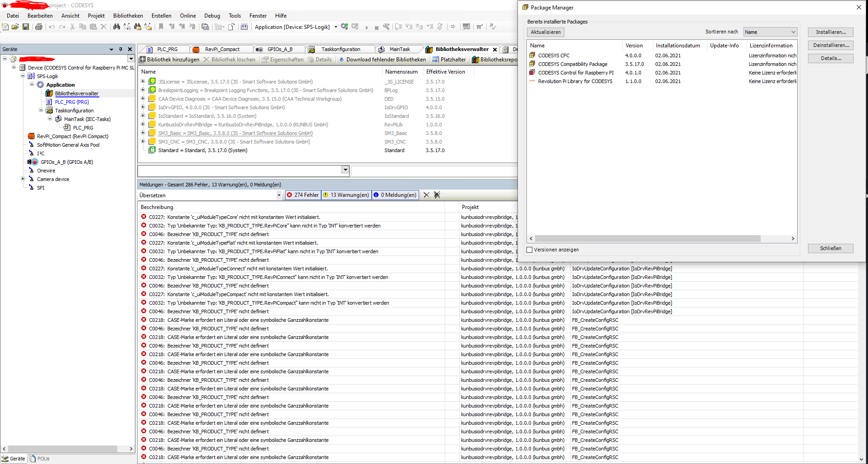This screenshot has width=868, height=464.
Task: Click the Effektive Version column header
Action: pos(445,72)
